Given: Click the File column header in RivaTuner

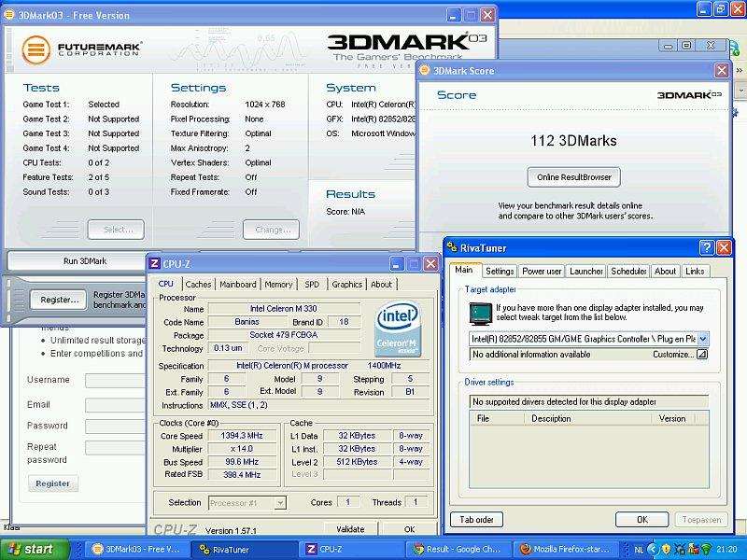Looking at the screenshot, I should [x=496, y=418].
